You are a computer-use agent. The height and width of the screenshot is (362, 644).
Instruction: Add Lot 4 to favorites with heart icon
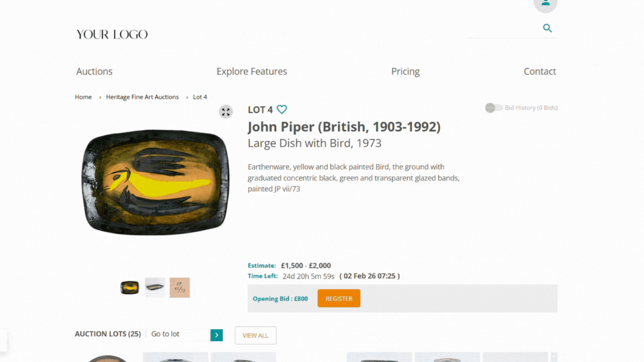pyautogui.click(x=282, y=109)
